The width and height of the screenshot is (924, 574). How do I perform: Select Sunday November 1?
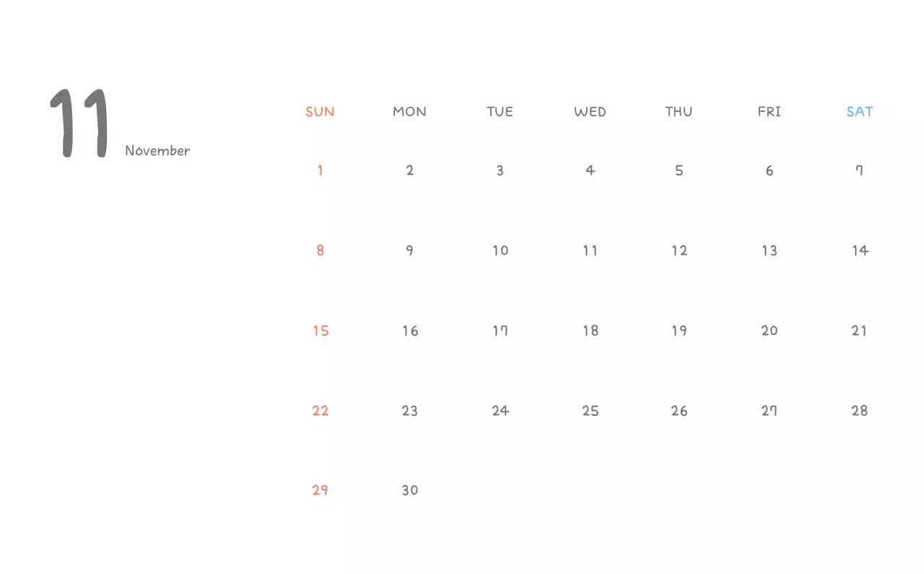pos(320,171)
